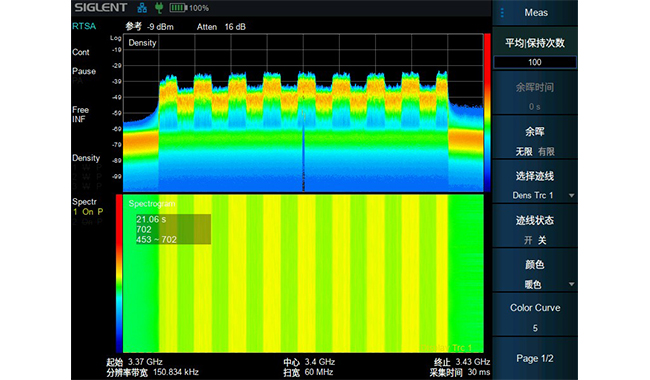This screenshot has width=650, height=380.
Task: Turn trace state to 开
Action: 528,240
